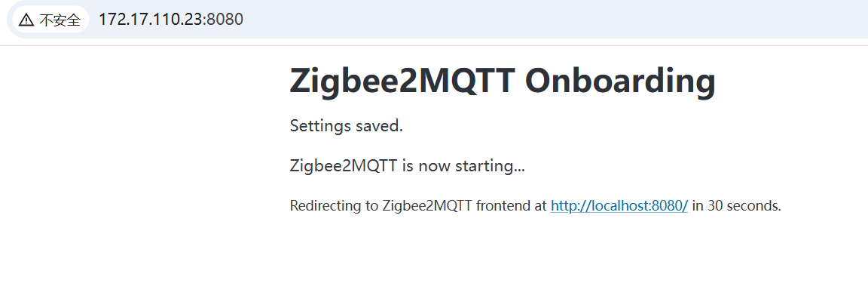Screen dimensions: 868x283
Task: Click the word Settings in the saved message
Action: pos(319,126)
